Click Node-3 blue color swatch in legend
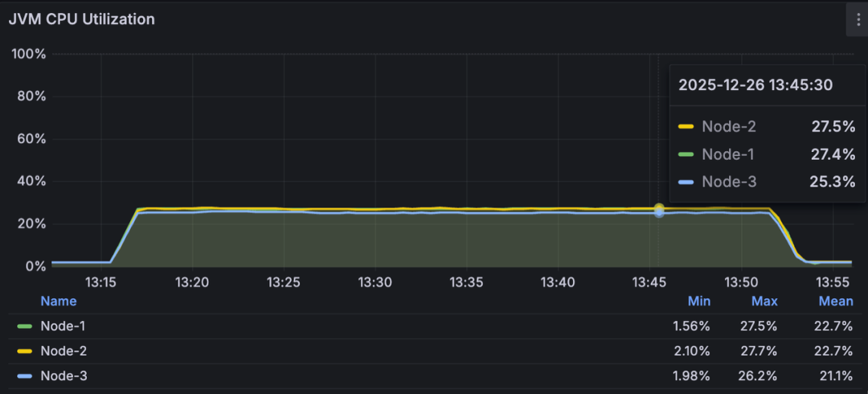Viewport: 868px width, 394px height. pyautogui.click(x=25, y=376)
